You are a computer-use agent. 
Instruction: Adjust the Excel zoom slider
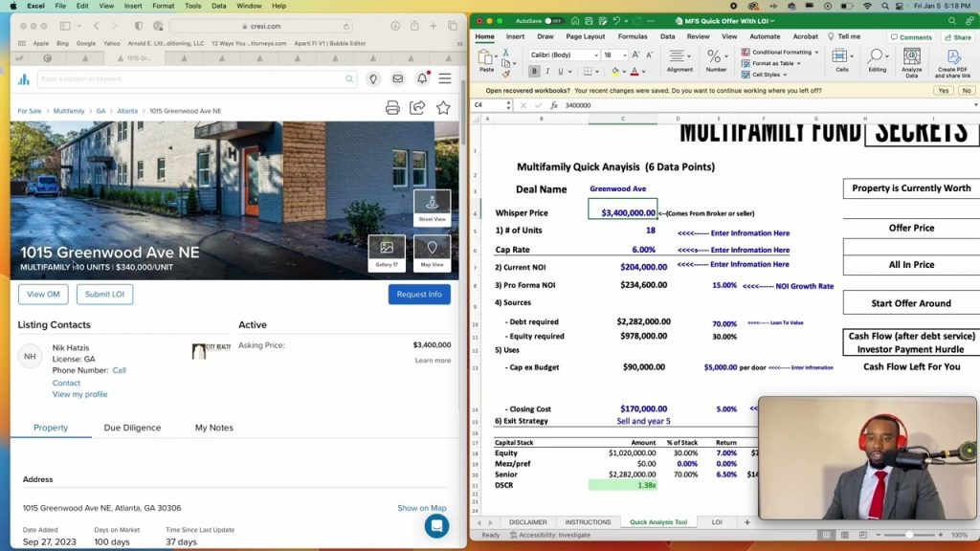[908, 535]
